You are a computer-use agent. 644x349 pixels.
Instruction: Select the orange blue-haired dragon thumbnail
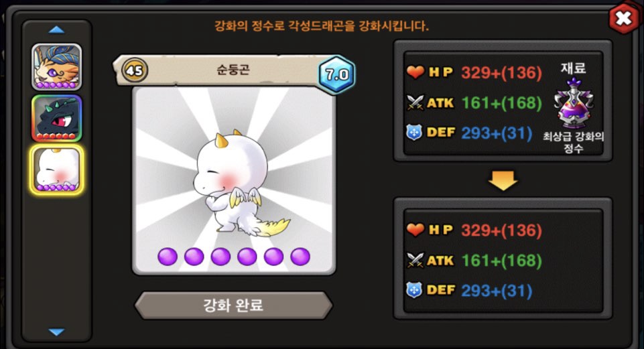pyautogui.click(x=57, y=67)
